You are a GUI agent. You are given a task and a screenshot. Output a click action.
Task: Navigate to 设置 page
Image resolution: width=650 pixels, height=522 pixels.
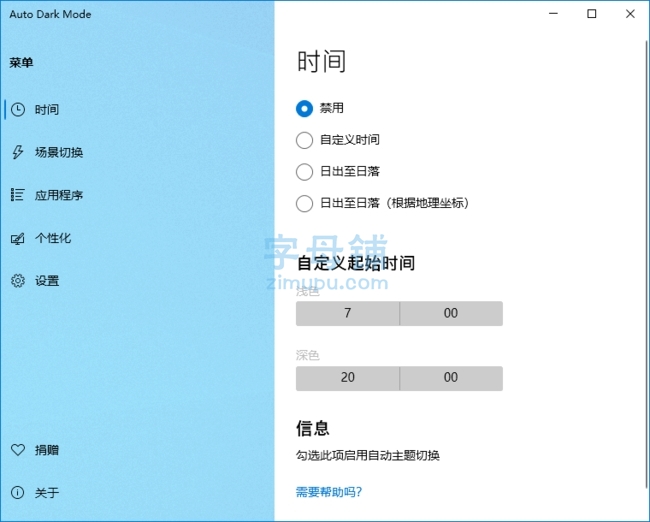point(137,281)
